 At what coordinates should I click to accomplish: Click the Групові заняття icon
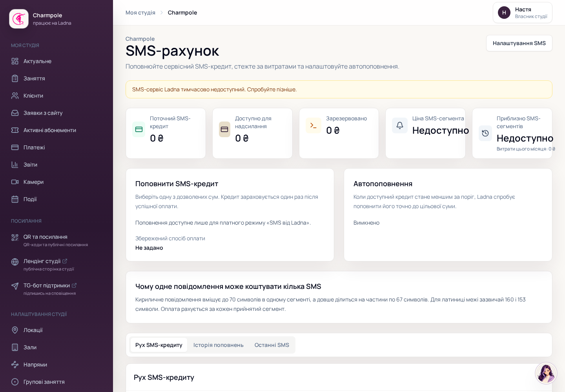tap(15, 382)
